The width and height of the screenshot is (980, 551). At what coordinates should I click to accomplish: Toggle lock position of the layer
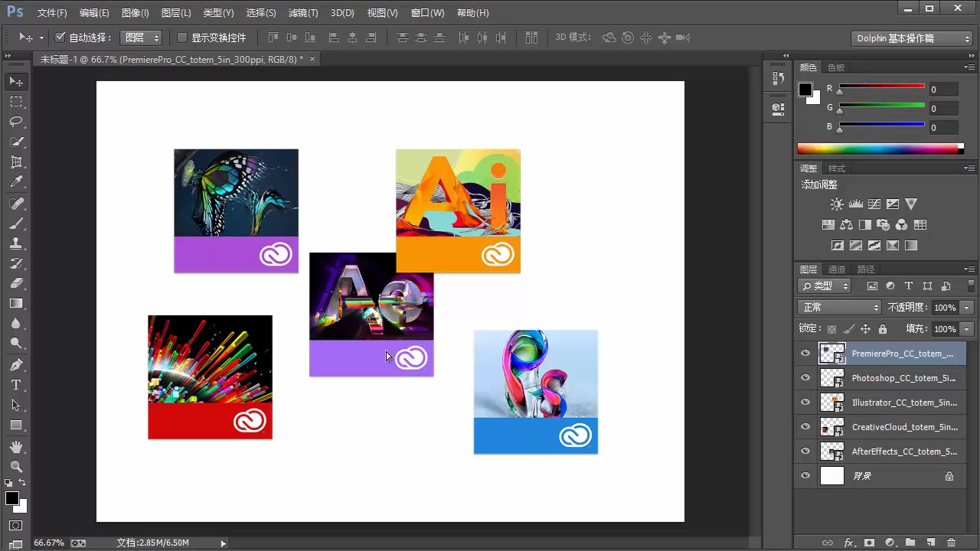tap(865, 329)
